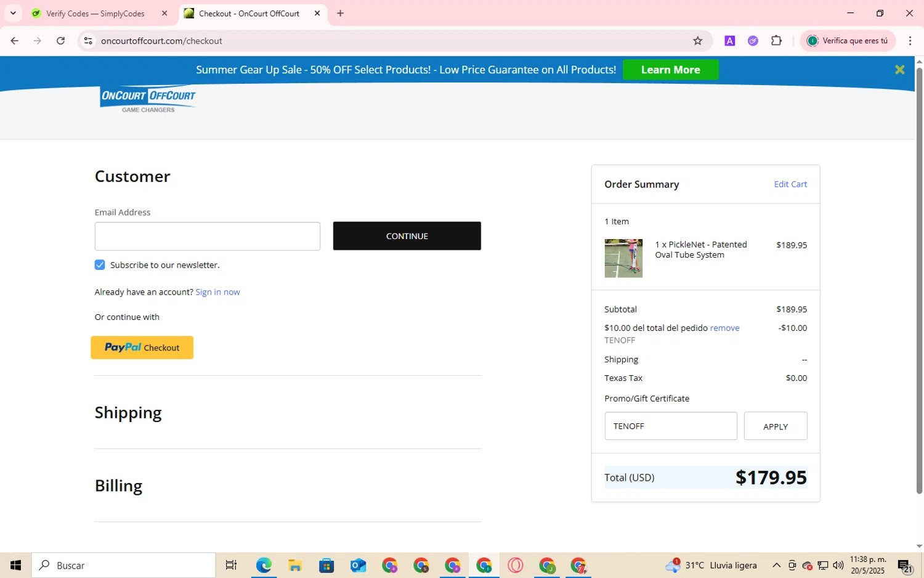924x578 pixels.
Task: Click the Edit Cart link
Action: tap(790, 184)
